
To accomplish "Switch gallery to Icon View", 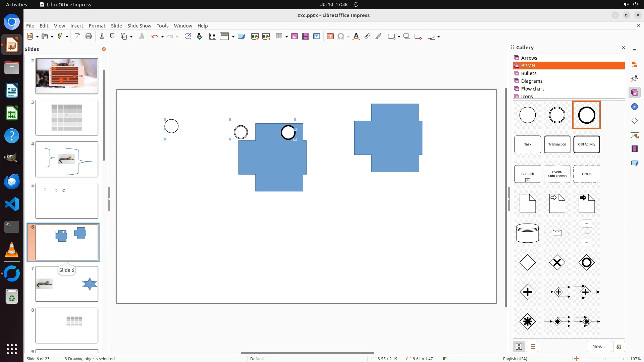I will 519,347.
